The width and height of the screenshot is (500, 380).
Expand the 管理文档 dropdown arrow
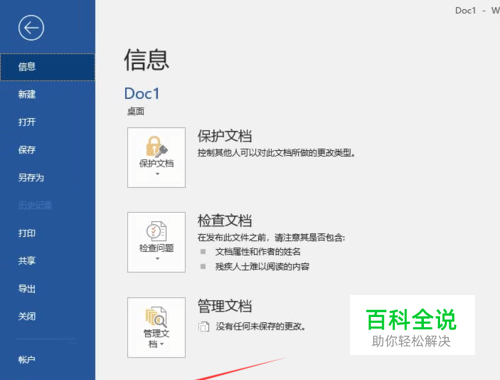[x=162, y=344]
